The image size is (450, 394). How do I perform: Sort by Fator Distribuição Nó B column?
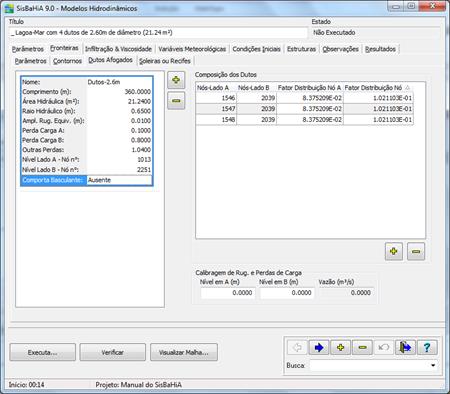[x=378, y=88]
